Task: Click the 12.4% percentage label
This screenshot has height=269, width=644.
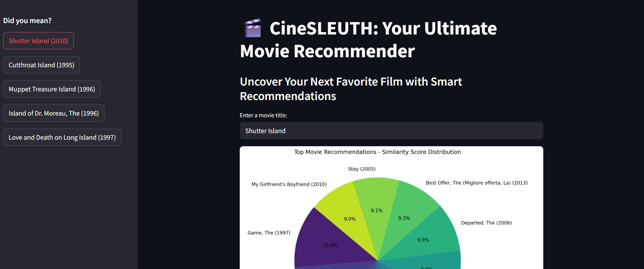Action: (x=330, y=245)
